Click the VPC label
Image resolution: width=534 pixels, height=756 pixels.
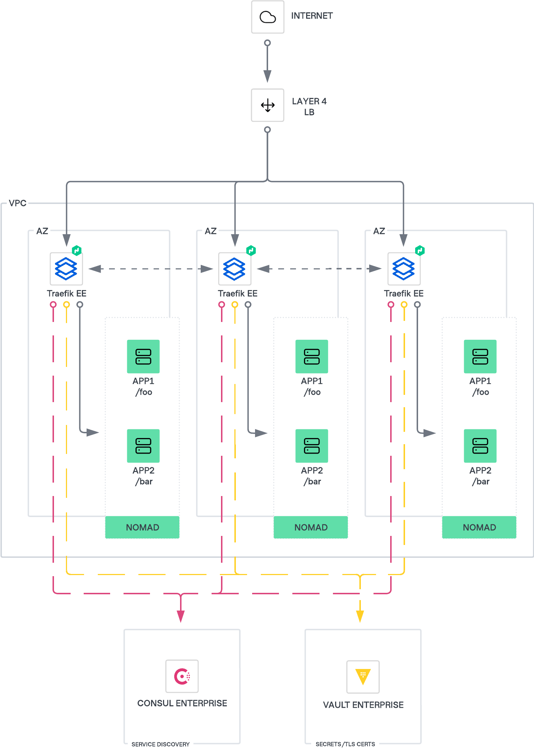click(17, 203)
